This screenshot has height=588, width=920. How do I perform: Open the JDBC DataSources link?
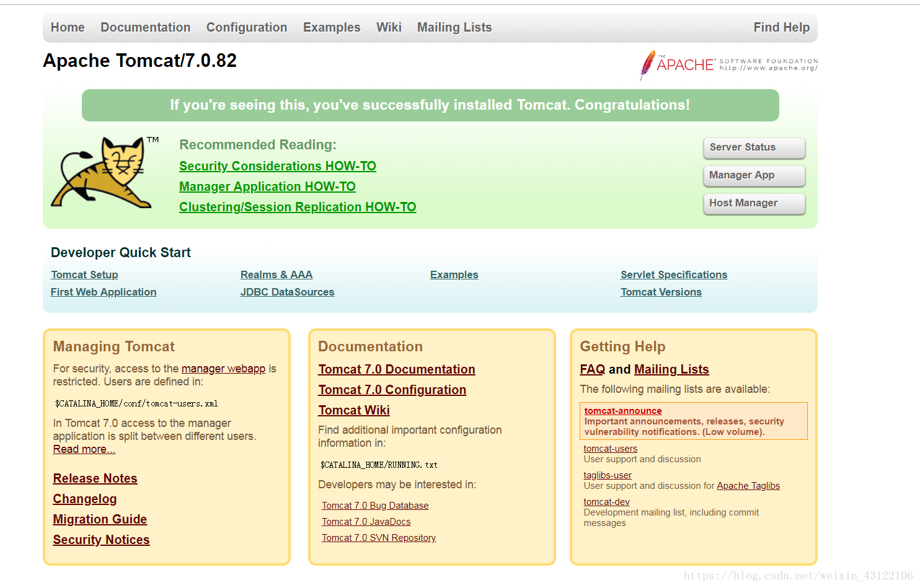(287, 292)
